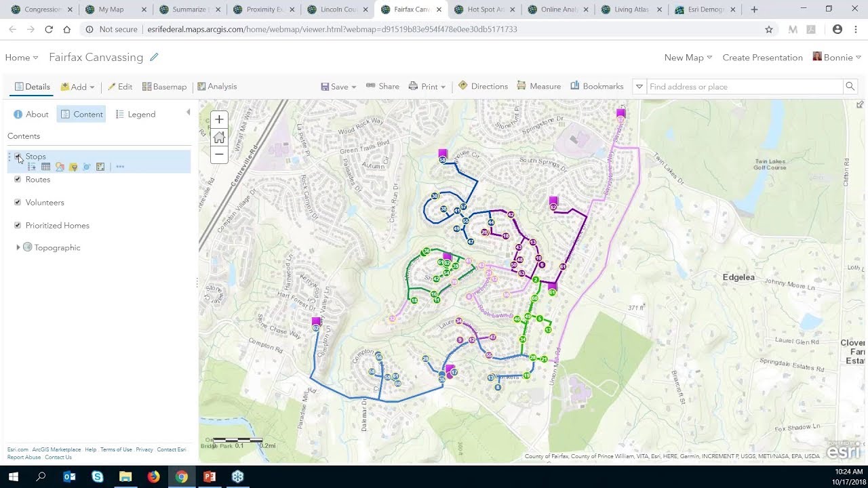The height and width of the screenshot is (488, 868).
Task: Click Perform Analysis icon under Stops layer
Action: (x=87, y=167)
